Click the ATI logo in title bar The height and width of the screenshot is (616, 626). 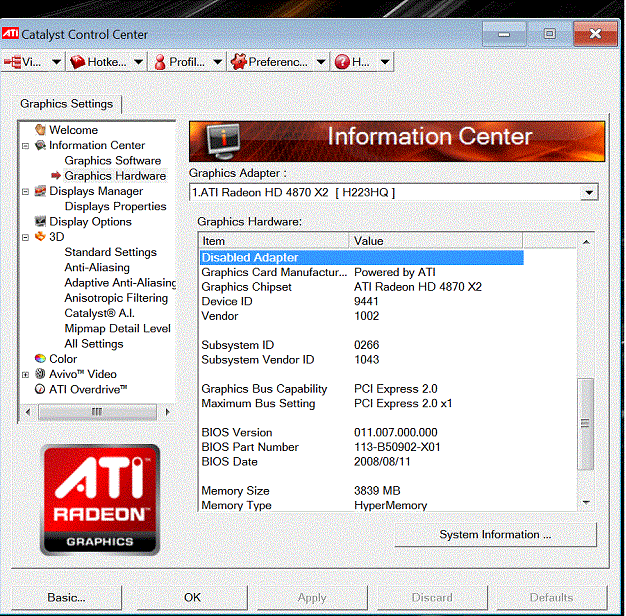point(10,33)
